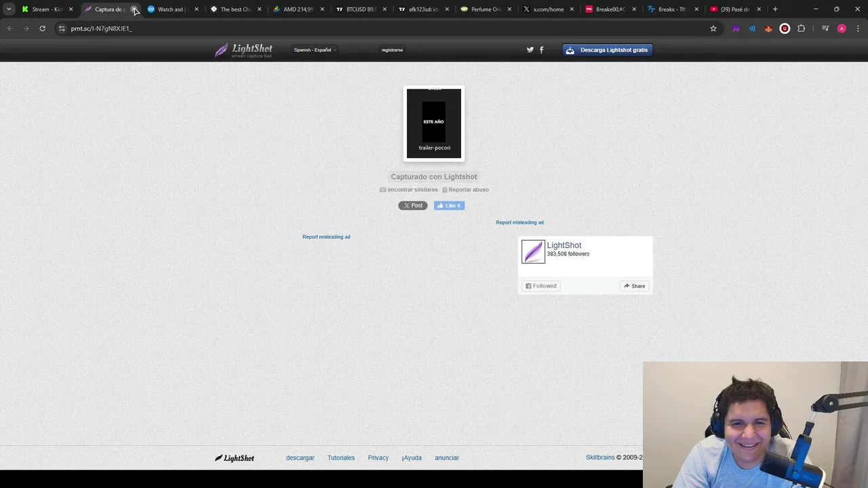This screenshot has width=868, height=488.
Task: Click the prnt.sc address bar URL
Action: pyautogui.click(x=101, y=28)
